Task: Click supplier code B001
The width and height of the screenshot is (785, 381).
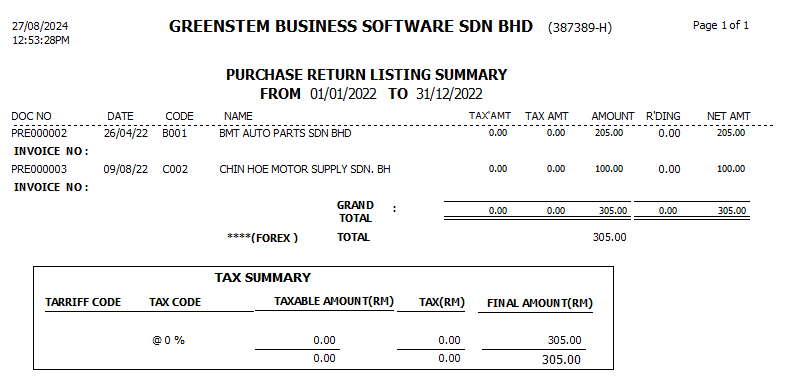Action: click(x=174, y=134)
